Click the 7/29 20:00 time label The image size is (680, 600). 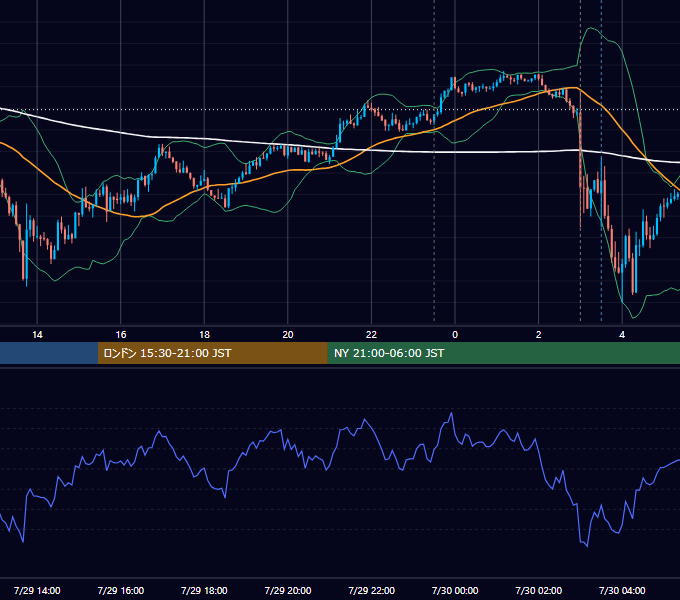click(x=288, y=590)
